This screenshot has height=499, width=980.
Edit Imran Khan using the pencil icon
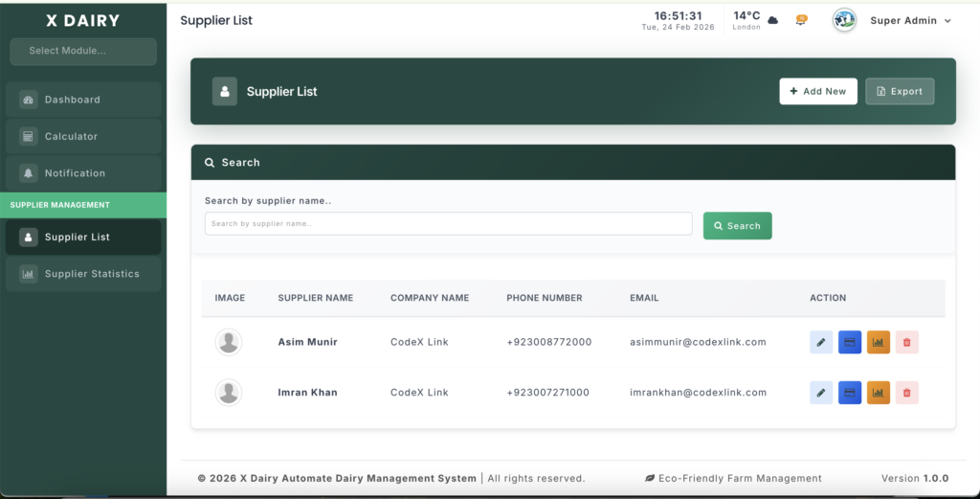(821, 393)
